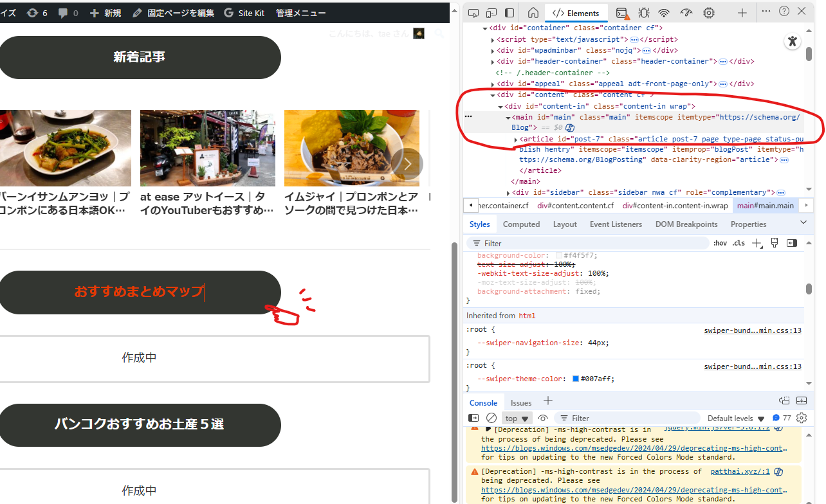Open the Console tool icon in toolbar
Image resolution: width=826 pixels, height=504 pixels.
click(621, 12)
